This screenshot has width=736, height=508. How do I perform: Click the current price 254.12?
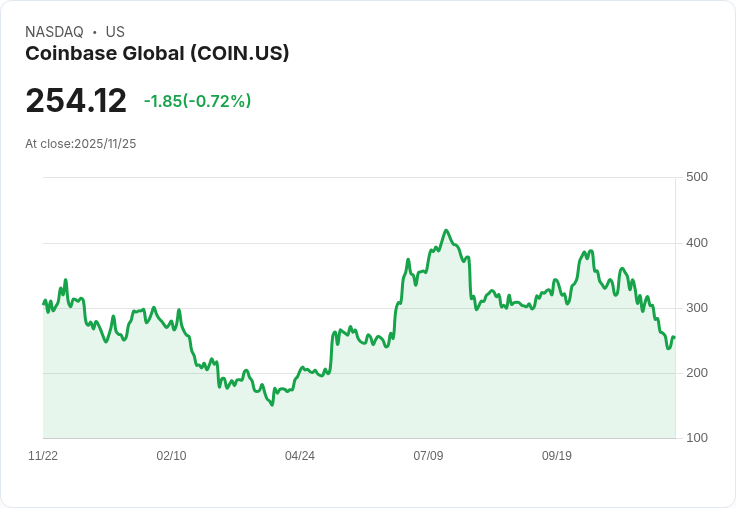pyautogui.click(x=76, y=101)
